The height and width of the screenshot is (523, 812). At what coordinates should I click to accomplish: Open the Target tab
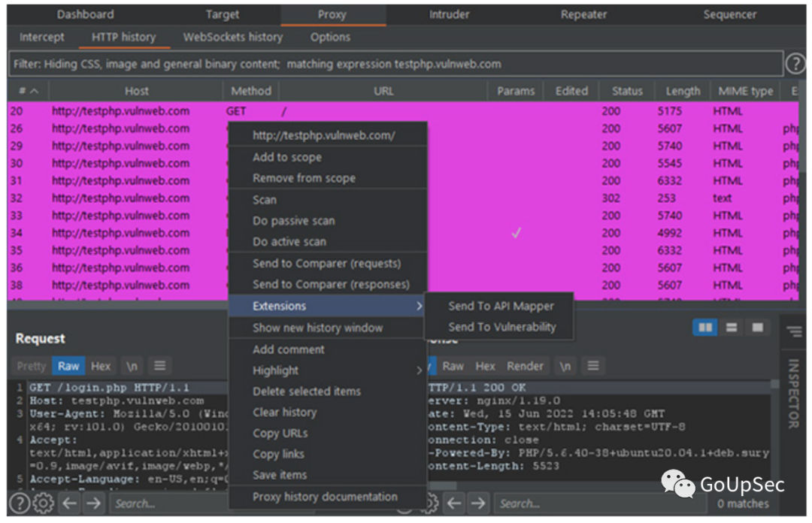223,14
